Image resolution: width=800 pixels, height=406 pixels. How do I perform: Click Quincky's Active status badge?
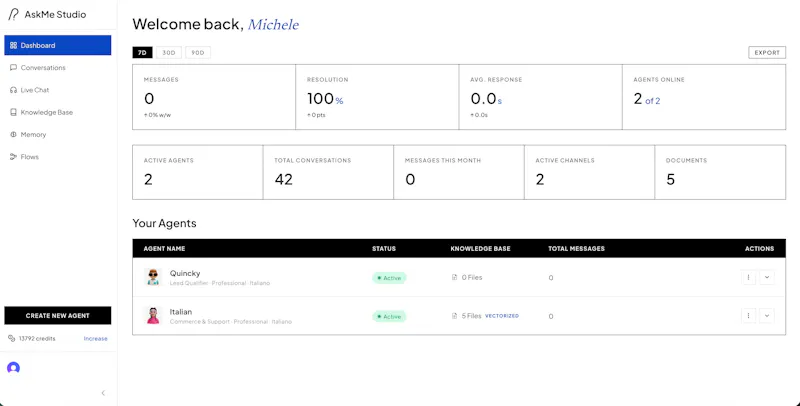[389, 278]
